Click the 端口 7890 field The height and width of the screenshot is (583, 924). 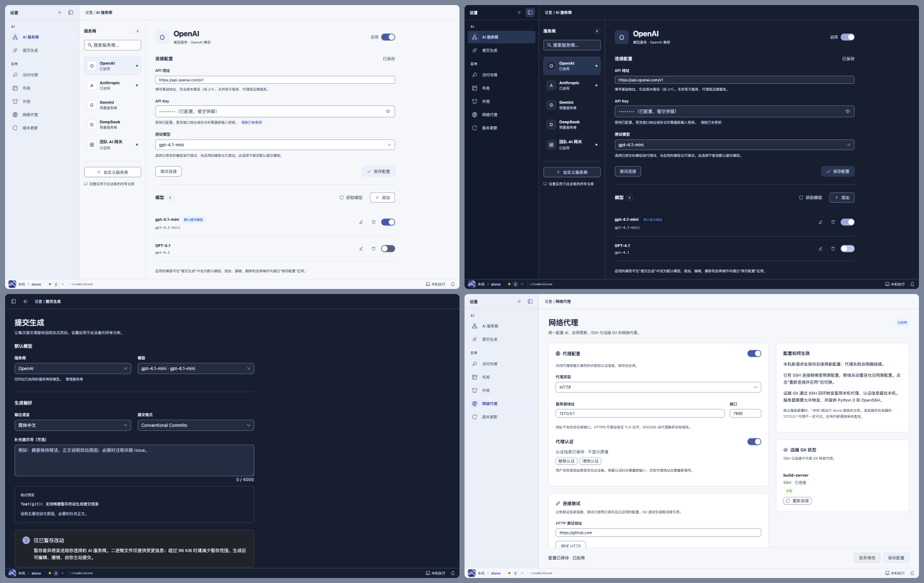(745, 413)
